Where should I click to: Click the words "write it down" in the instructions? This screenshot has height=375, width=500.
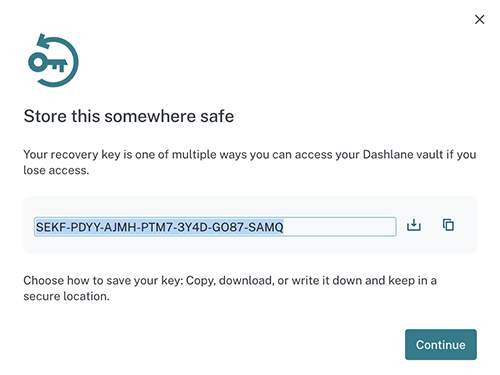tap(327, 280)
